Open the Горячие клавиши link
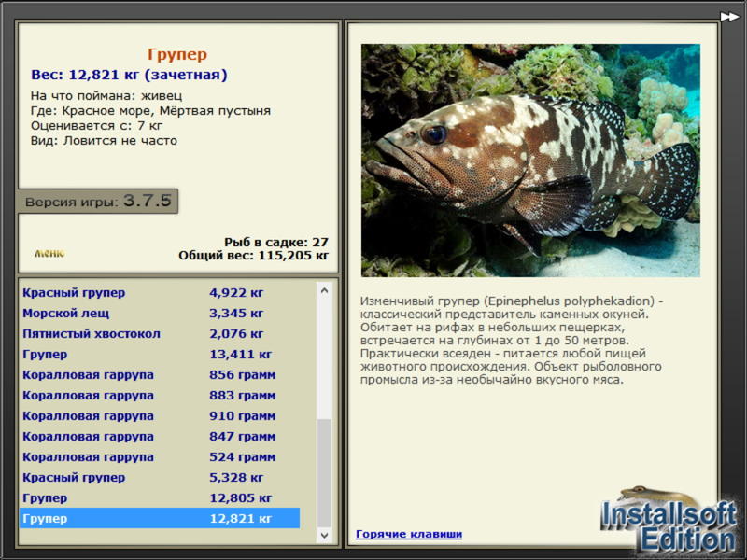This screenshot has height=560, width=747. tap(408, 534)
